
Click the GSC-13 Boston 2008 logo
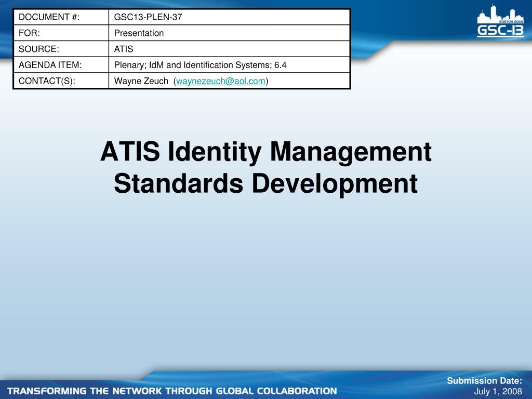click(x=500, y=21)
